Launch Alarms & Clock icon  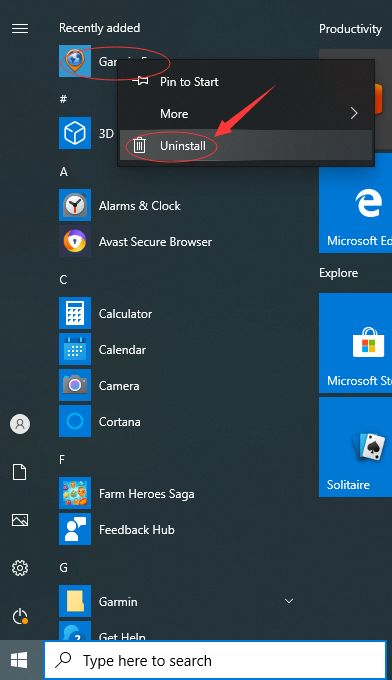tap(75, 205)
